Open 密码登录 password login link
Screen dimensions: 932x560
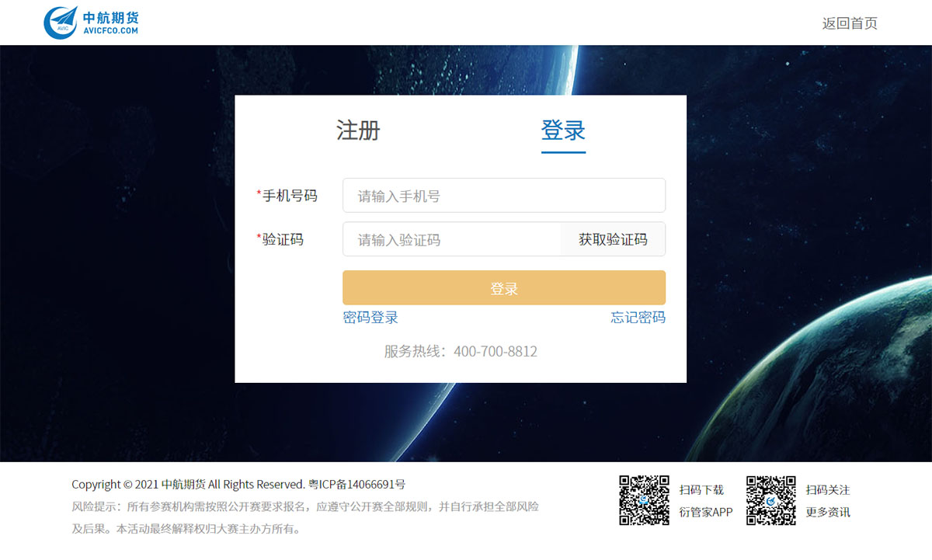370,317
